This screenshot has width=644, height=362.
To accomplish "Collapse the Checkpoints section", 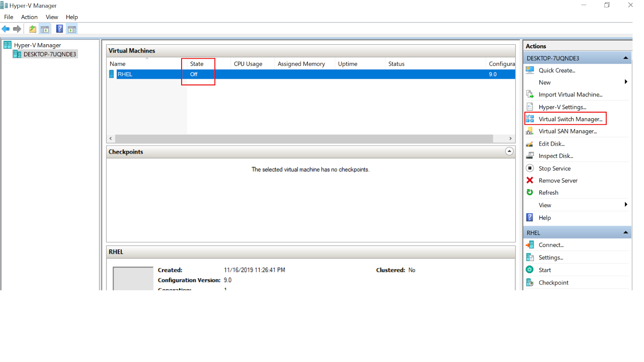I will click(x=509, y=152).
